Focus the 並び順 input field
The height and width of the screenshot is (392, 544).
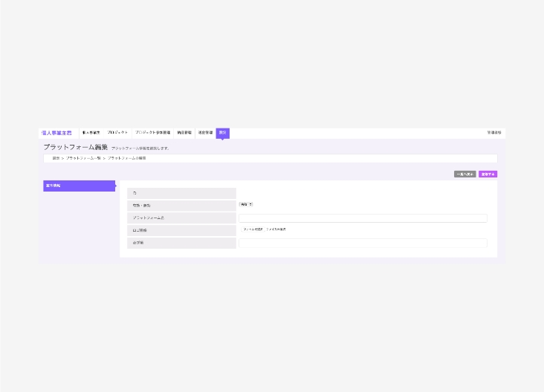pos(363,243)
